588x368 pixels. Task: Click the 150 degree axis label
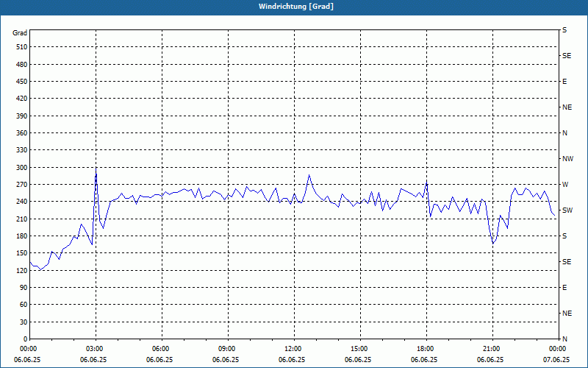point(21,253)
